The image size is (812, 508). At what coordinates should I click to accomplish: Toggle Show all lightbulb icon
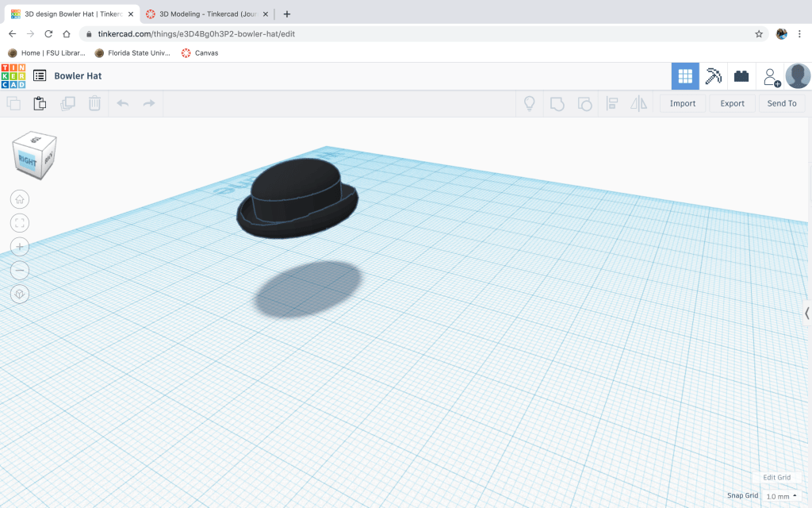click(x=530, y=103)
